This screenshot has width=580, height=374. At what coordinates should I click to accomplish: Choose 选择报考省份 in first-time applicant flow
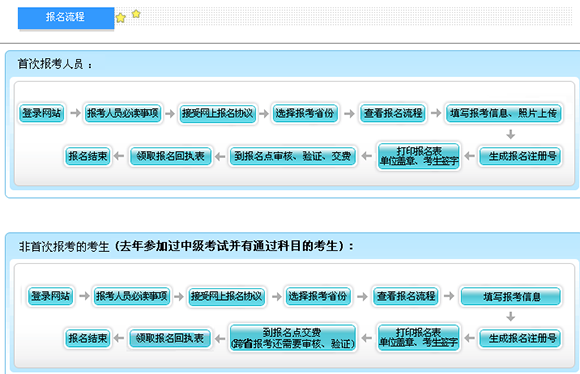pyautogui.click(x=305, y=113)
